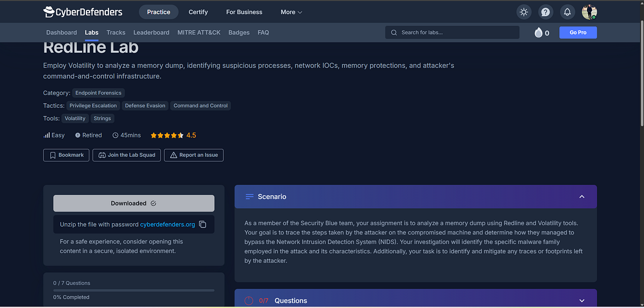Click the blood drop points icon
Screen dimensions: 644x308
pos(538,33)
